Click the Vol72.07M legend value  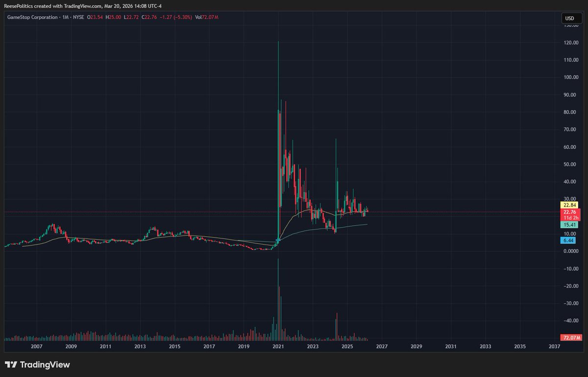206,18
